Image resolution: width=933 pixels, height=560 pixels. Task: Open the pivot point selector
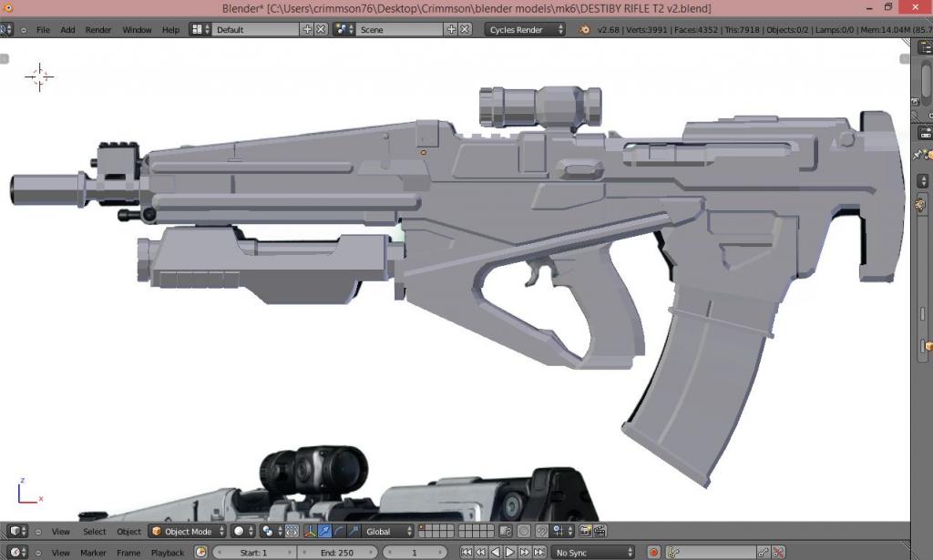(x=272, y=531)
